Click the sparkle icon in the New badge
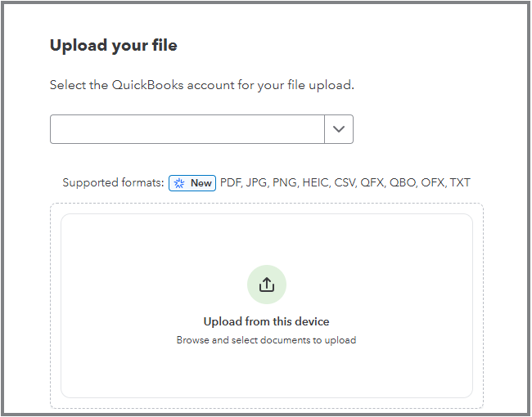 [x=179, y=183]
